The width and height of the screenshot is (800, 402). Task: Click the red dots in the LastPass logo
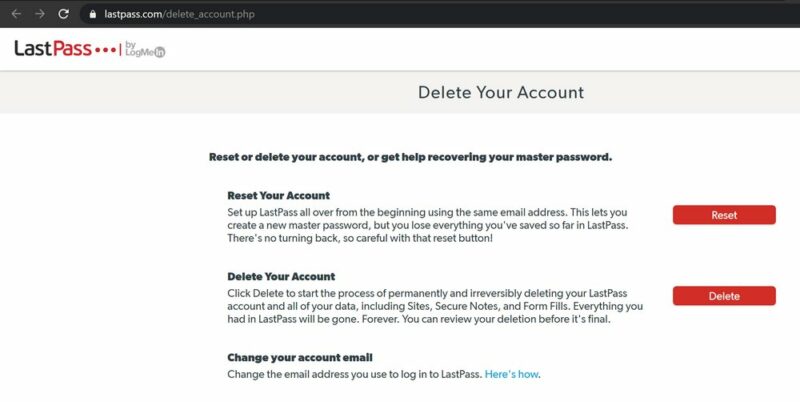click(x=106, y=50)
